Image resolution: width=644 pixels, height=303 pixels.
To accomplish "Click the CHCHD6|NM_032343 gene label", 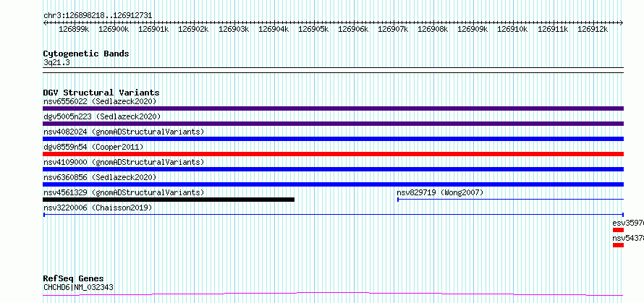I will 78,287.
